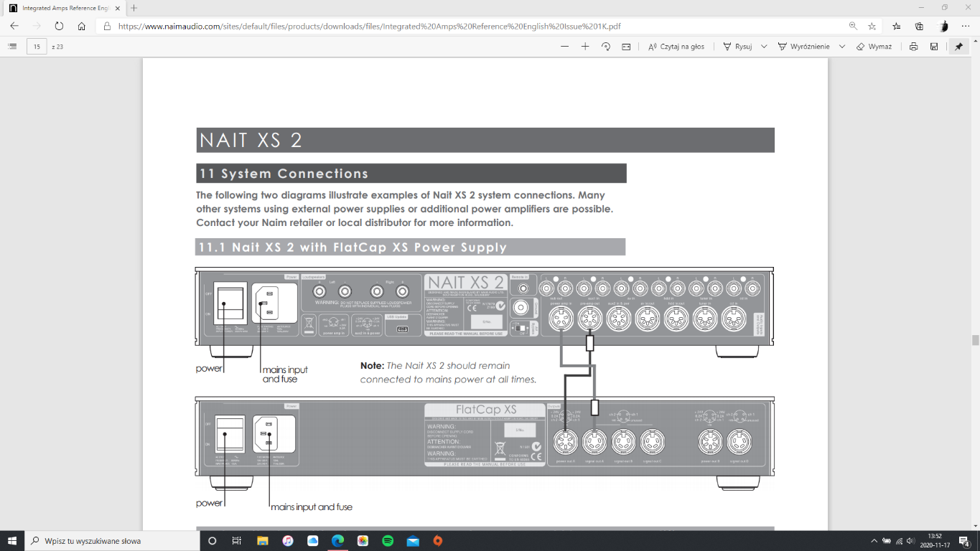Open the Windows Start menu
This screenshot has width=980, height=551.
pyautogui.click(x=12, y=540)
